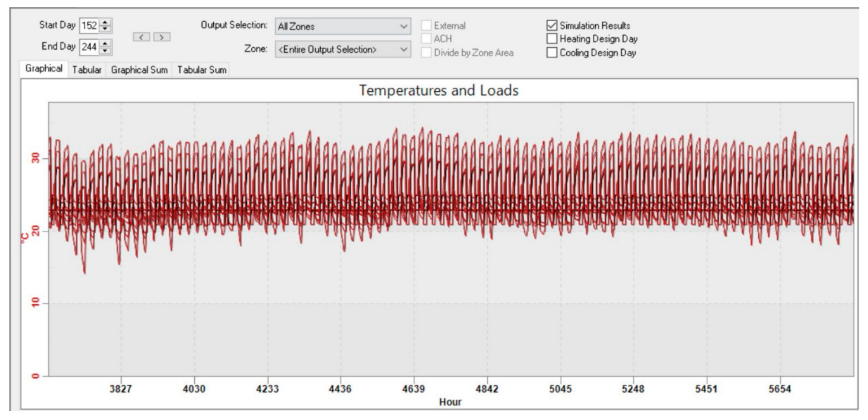The width and height of the screenshot is (868, 420).
Task: Enable Cooling Design Day checkbox
Action: tap(552, 52)
